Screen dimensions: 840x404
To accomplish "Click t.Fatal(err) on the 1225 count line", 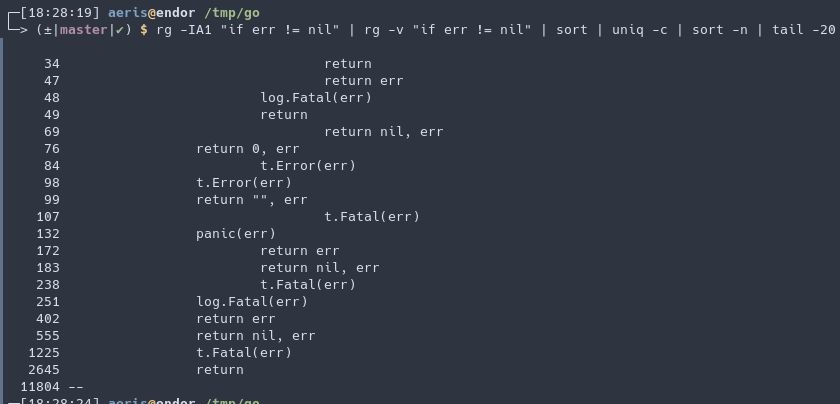I will [244, 352].
